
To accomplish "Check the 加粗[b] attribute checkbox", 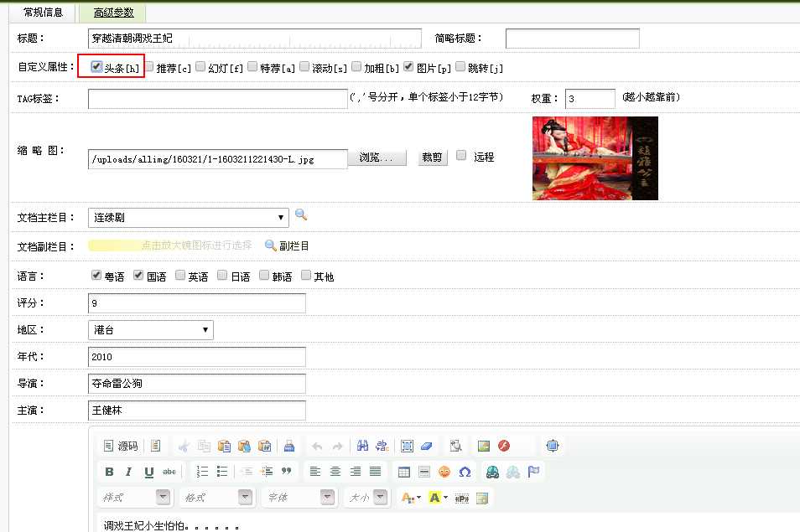I will pos(356,66).
